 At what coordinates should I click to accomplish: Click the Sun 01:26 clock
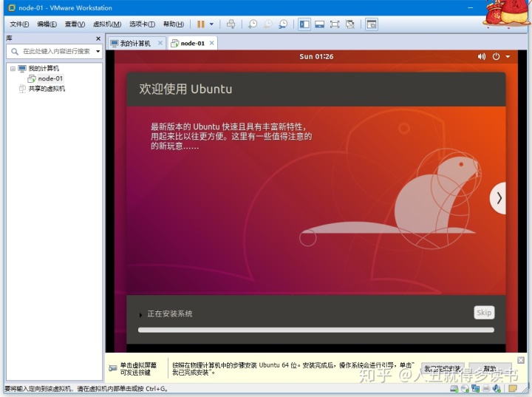tap(316, 56)
